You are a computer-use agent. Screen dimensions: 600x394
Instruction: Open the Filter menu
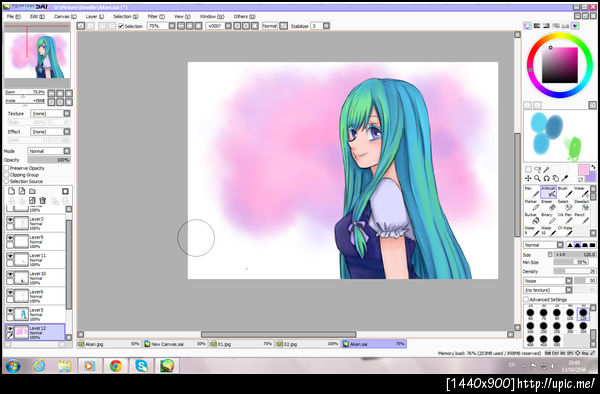pyautogui.click(x=156, y=16)
